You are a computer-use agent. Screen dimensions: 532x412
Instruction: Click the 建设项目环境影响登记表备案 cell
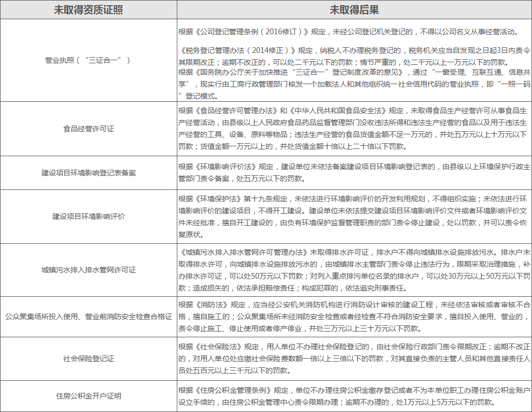tap(89, 173)
